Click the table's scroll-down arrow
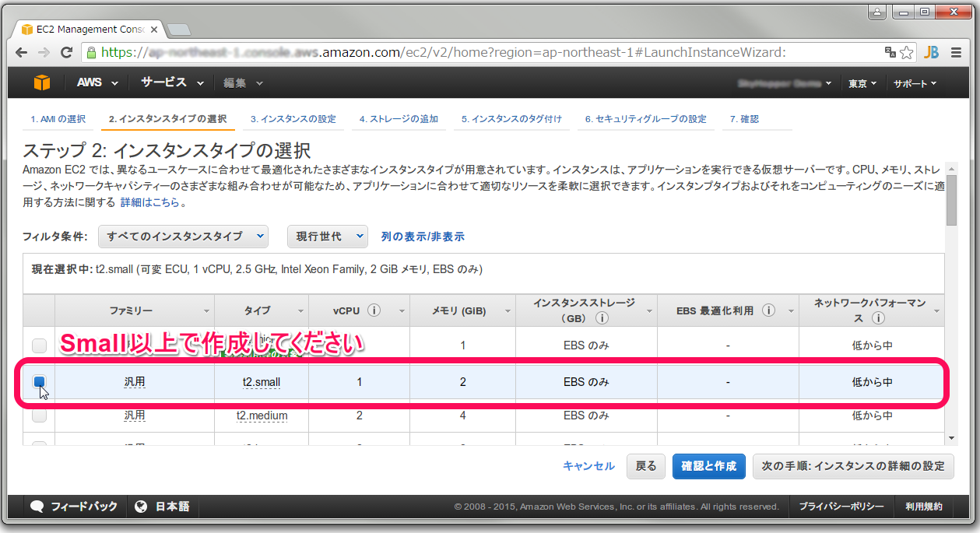 tap(950, 440)
